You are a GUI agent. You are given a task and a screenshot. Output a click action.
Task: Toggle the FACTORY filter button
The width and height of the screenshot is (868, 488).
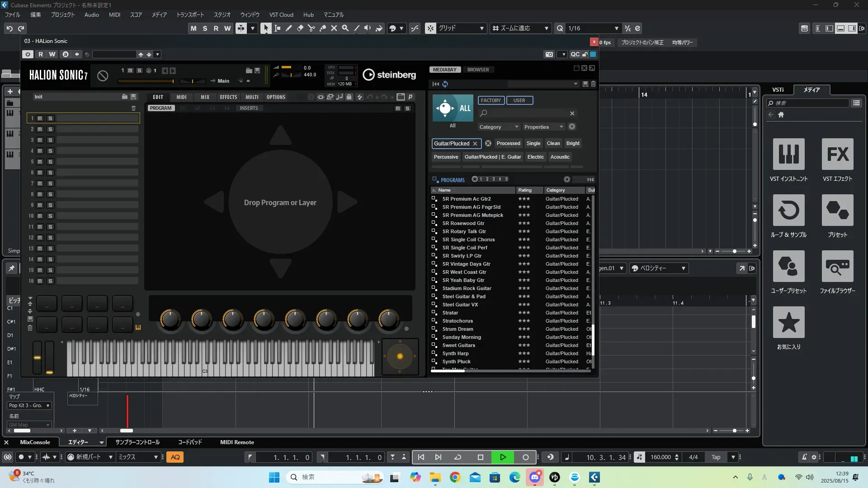(491, 100)
